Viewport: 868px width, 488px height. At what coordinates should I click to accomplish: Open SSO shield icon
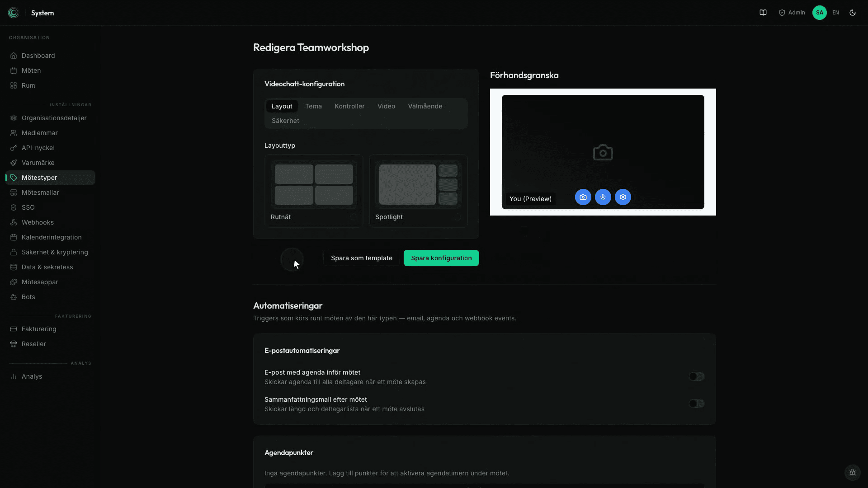pyautogui.click(x=14, y=207)
